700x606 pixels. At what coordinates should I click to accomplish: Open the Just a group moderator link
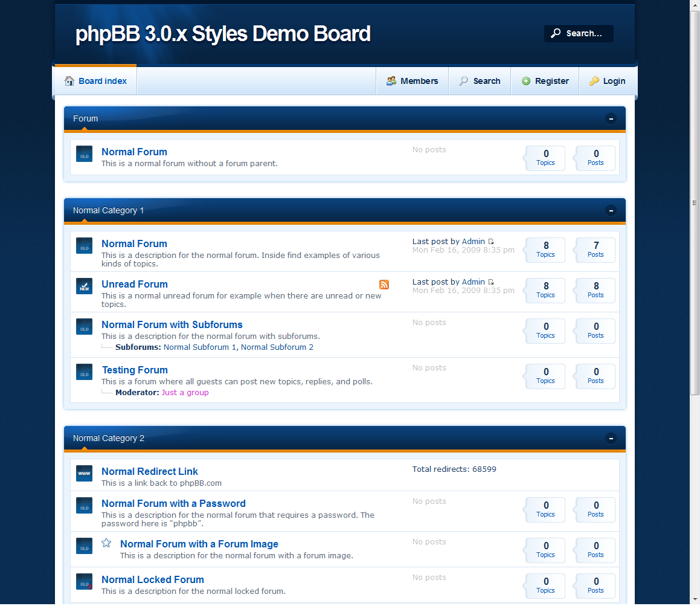(185, 393)
